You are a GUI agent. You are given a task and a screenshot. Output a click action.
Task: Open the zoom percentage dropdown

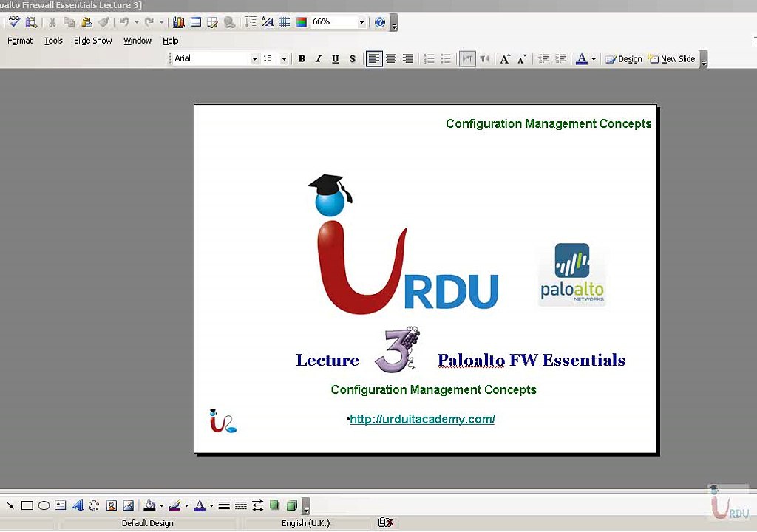(x=361, y=22)
